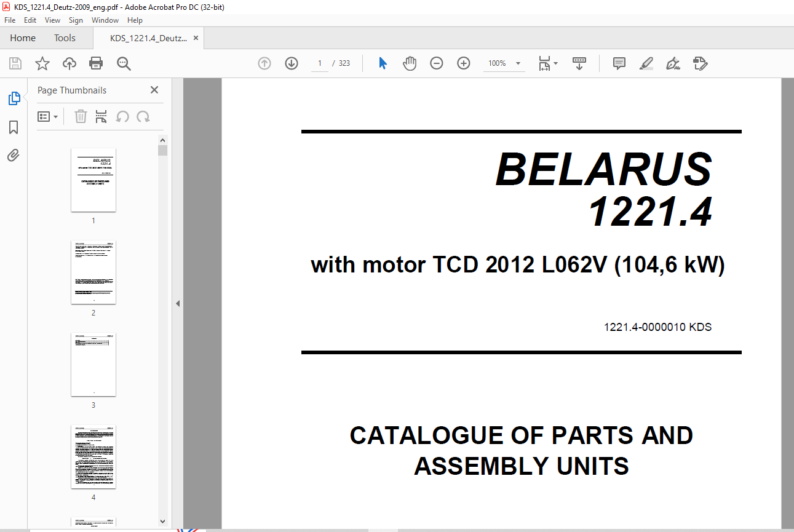794x532 pixels.
Task: Click the scrolling mode keyboard icon
Action: point(579,63)
